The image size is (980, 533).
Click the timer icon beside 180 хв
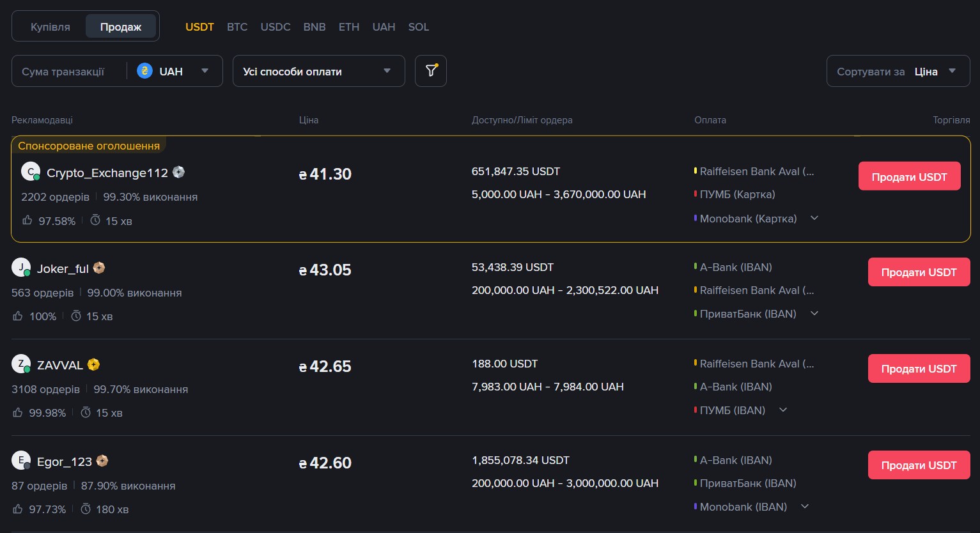click(x=86, y=509)
